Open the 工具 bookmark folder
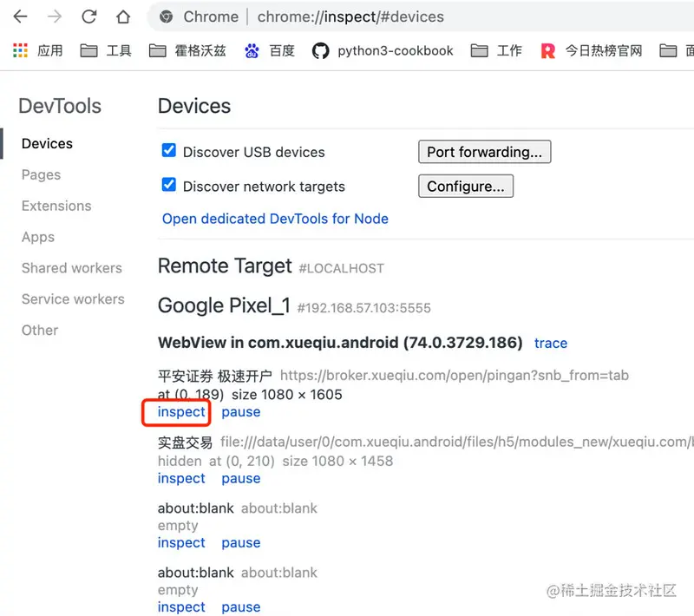The width and height of the screenshot is (694, 616). click(106, 50)
